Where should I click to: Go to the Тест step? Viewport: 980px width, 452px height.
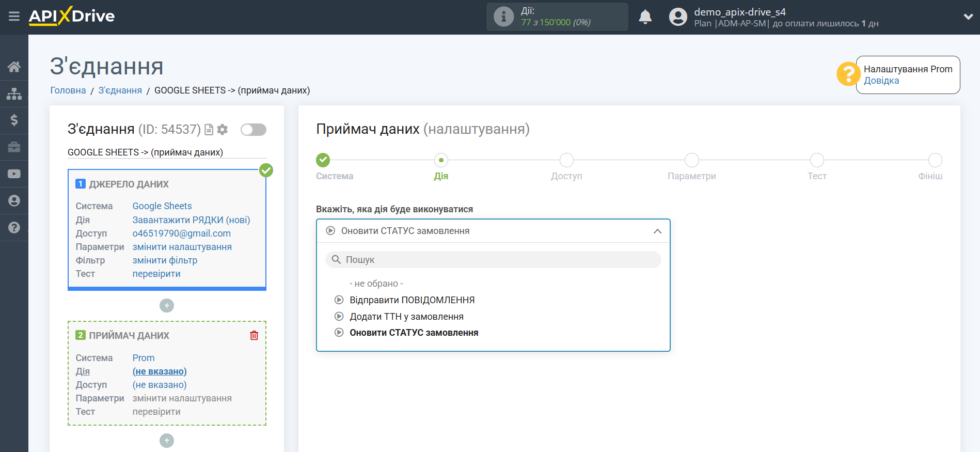tap(817, 160)
